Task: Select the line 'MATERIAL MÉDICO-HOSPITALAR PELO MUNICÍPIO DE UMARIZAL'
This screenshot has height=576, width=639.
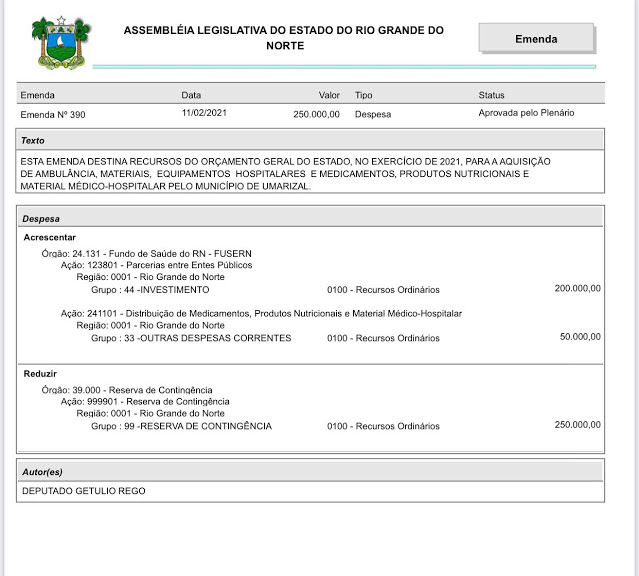Action: pyautogui.click(x=165, y=186)
